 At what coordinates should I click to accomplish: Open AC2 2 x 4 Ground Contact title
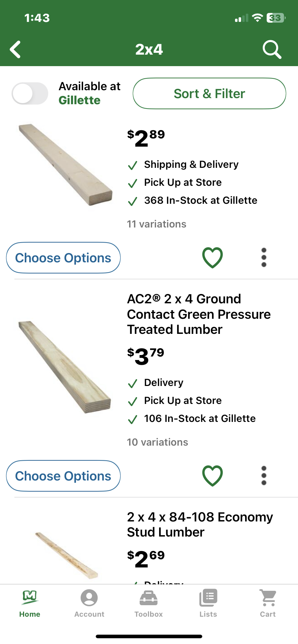click(x=199, y=314)
